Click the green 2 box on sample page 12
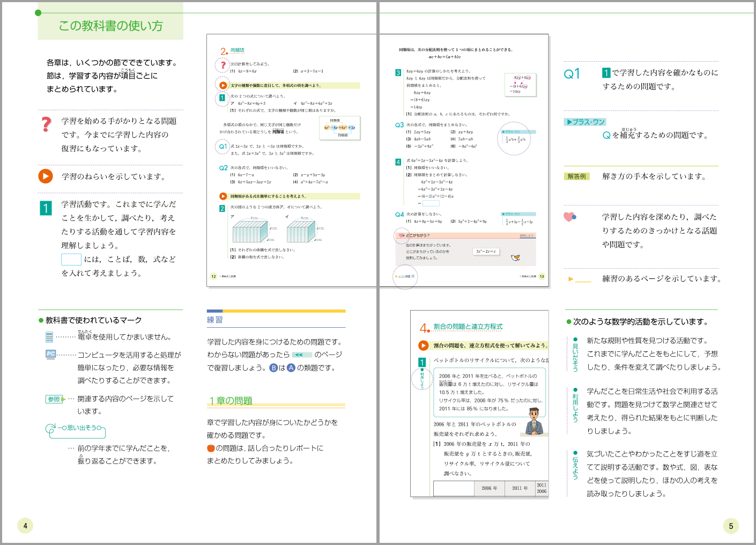This screenshot has height=545, width=756. tap(222, 209)
